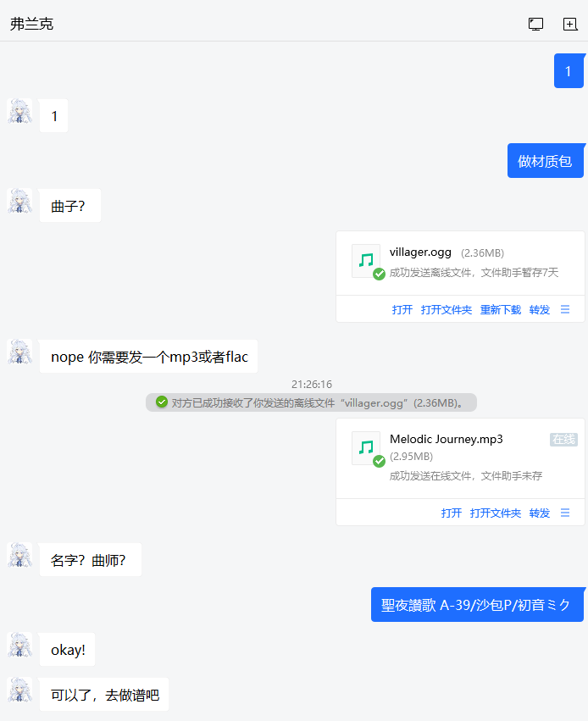Click the Melodic Journey.mp3 music file icon

[366, 448]
